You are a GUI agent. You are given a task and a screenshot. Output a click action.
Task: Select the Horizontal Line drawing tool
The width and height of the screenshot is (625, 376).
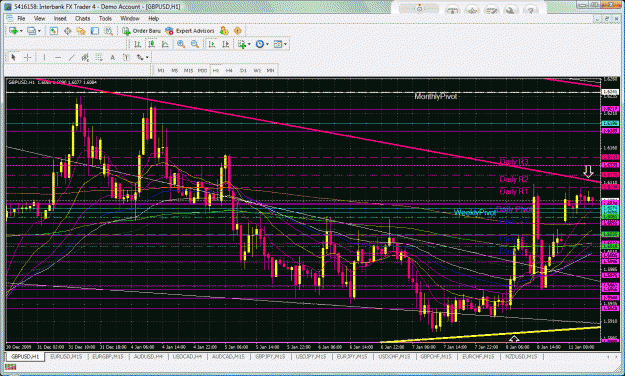coord(58,57)
